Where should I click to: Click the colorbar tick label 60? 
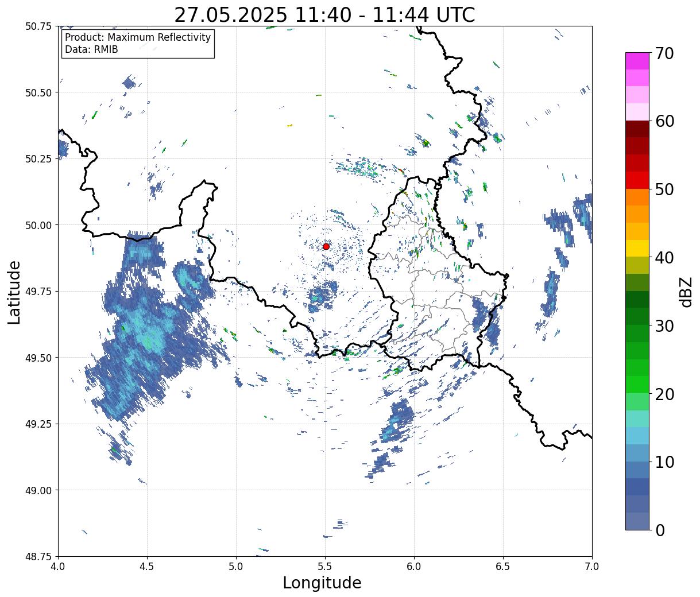coord(665,121)
